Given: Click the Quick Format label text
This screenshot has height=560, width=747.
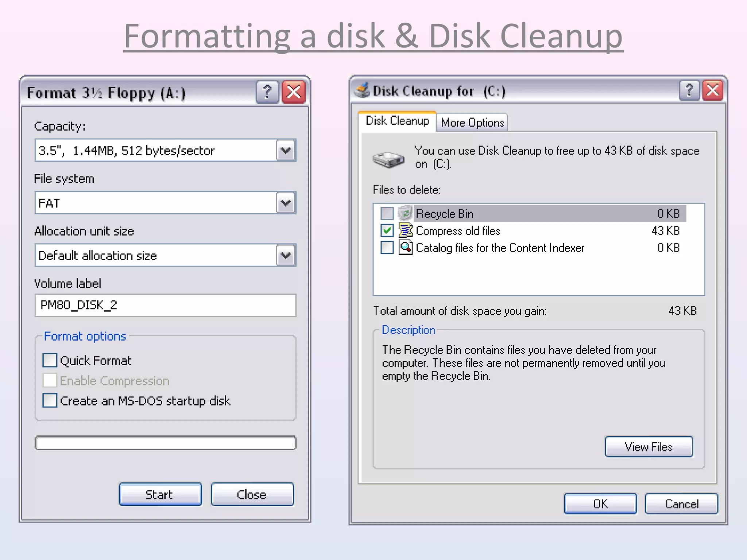Looking at the screenshot, I should click(x=96, y=361).
